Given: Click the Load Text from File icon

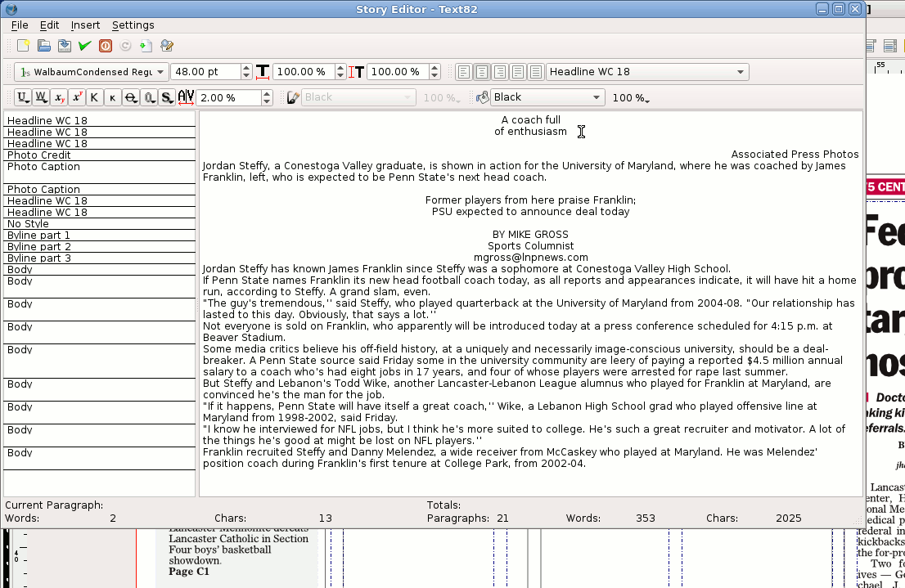Looking at the screenshot, I should point(44,46).
